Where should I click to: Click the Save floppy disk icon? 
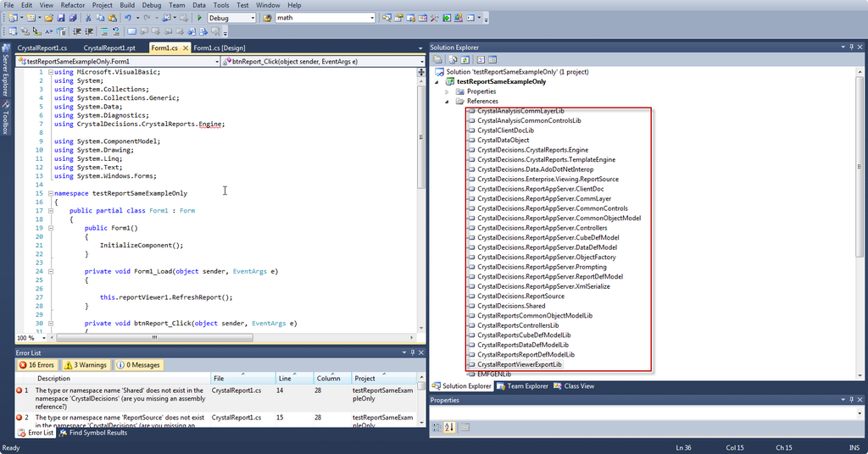[x=60, y=18]
